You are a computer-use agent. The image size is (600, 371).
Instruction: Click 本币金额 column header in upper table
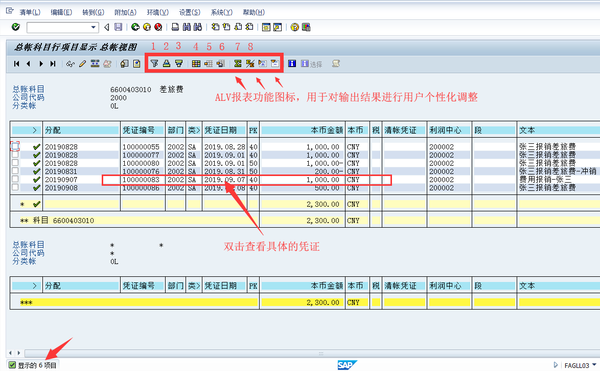pyautogui.click(x=302, y=130)
